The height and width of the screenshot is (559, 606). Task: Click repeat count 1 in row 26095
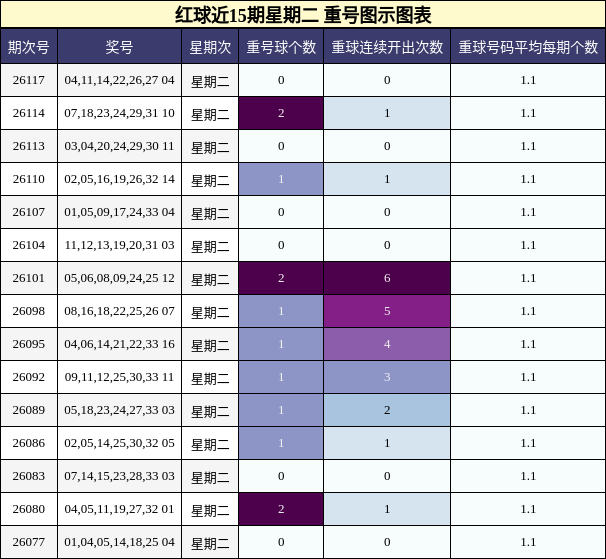[x=281, y=344]
